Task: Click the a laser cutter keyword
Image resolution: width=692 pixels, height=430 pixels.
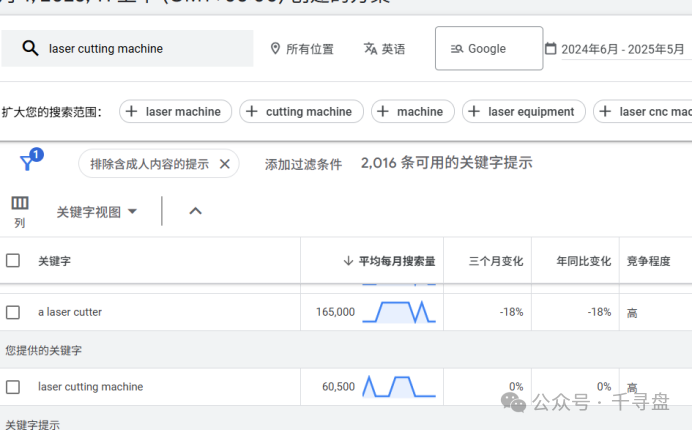Action: pyautogui.click(x=70, y=312)
